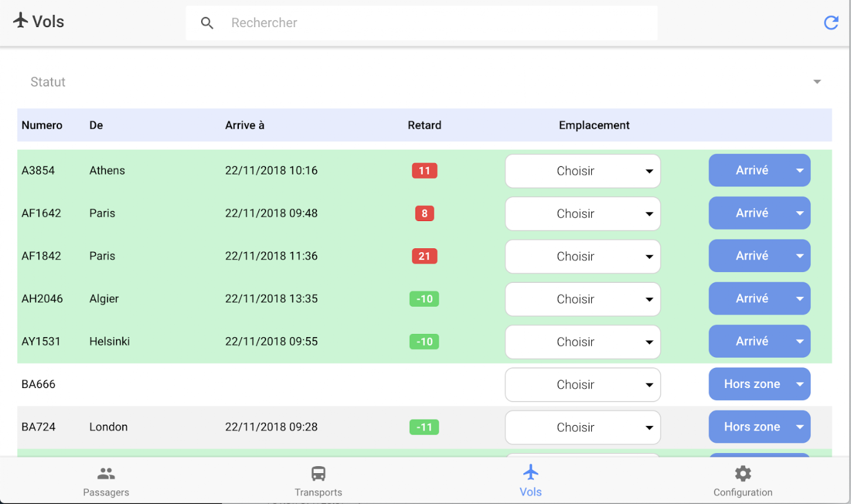
Task: Open Emplacement Choisir dropdown for AY1531
Action: click(582, 342)
